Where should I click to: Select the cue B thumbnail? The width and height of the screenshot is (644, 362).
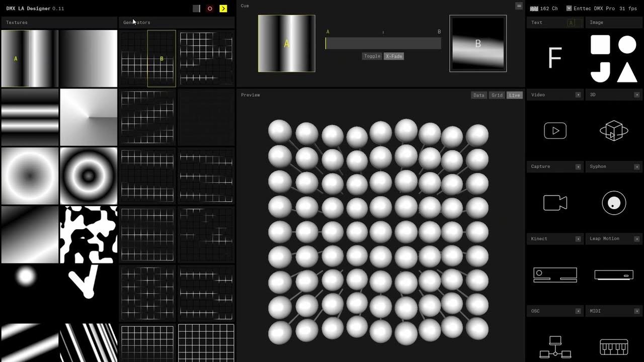478,43
